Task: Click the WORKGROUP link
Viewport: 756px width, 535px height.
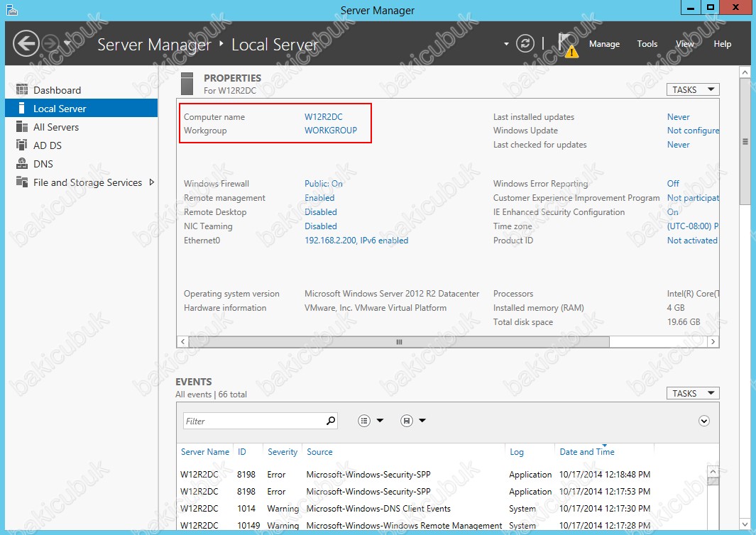Action: [x=331, y=130]
